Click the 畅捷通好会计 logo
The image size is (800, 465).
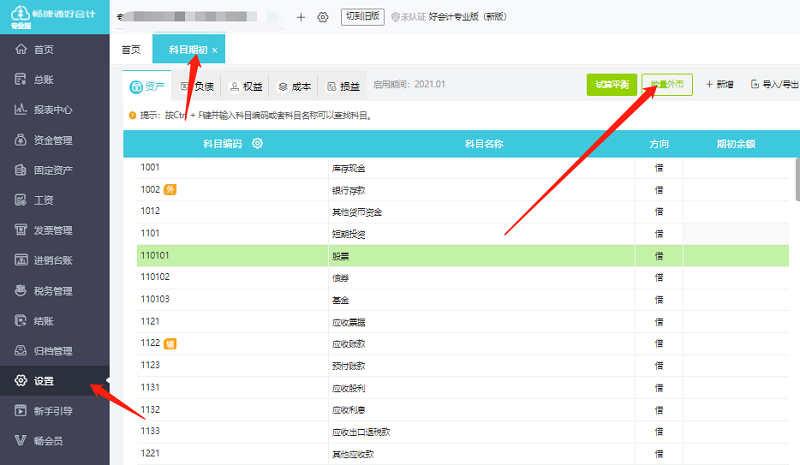pyautogui.click(x=54, y=17)
